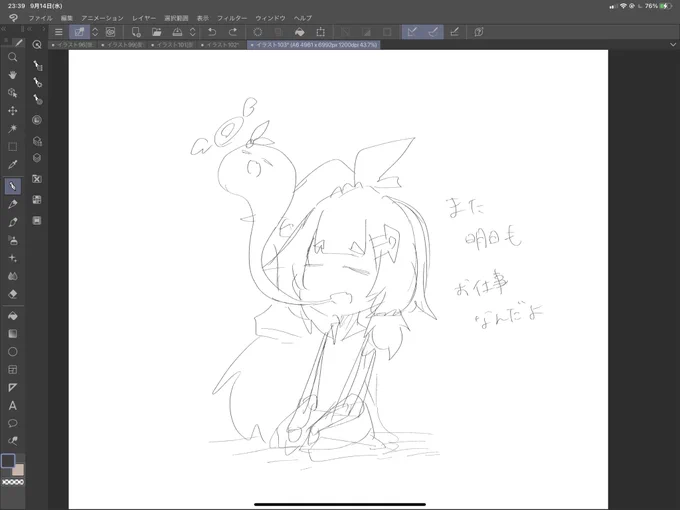
Task: Open the ヘルプ menu
Action: click(x=303, y=18)
